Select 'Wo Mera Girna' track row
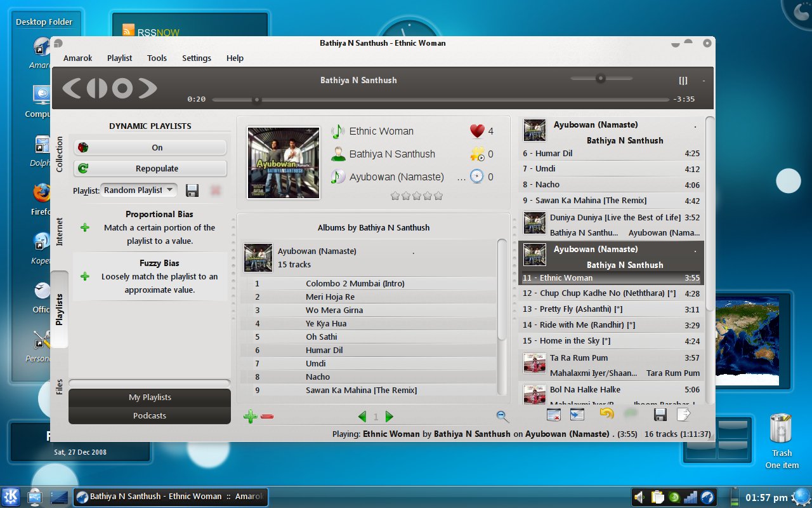This screenshot has width=812, height=508. pos(369,310)
